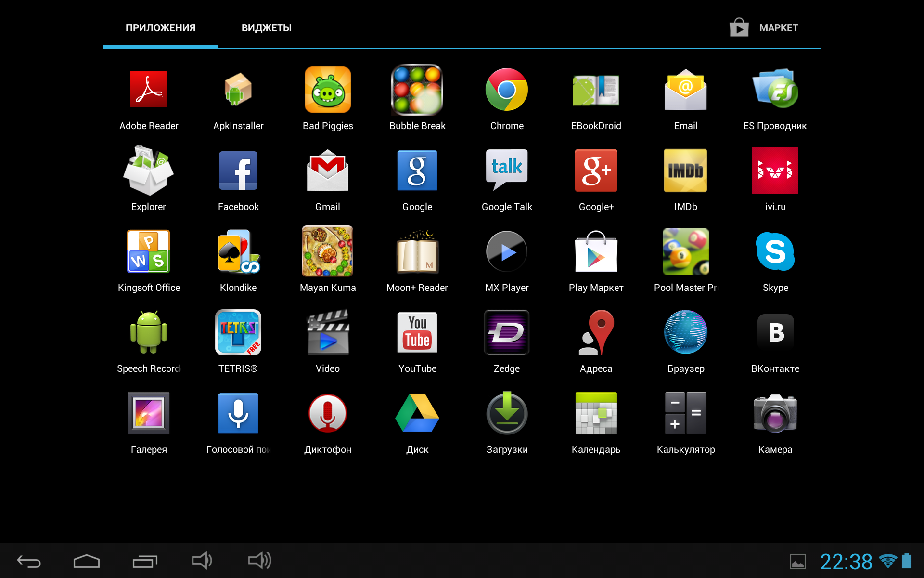Tap the Home navigation button

pos(87,561)
